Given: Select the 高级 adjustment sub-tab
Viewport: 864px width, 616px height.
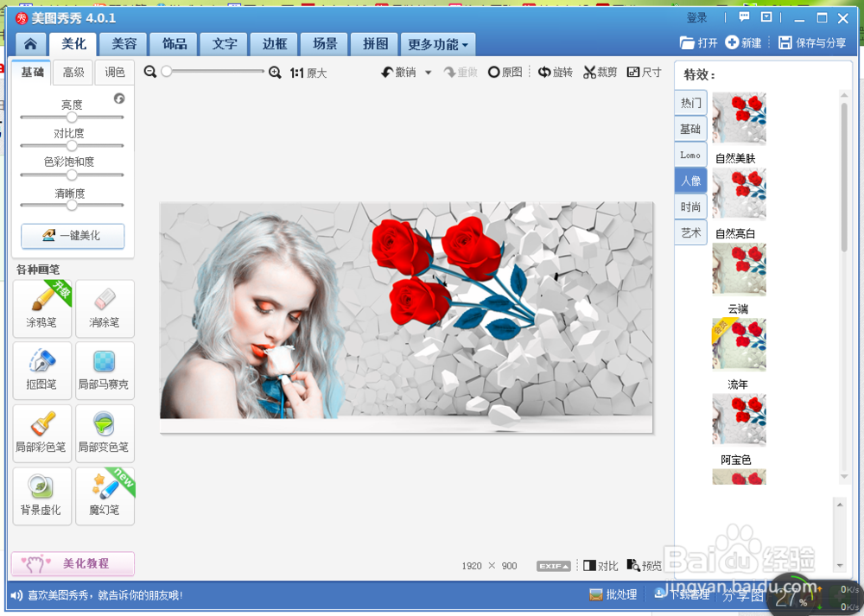Looking at the screenshot, I should (x=73, y=73).
